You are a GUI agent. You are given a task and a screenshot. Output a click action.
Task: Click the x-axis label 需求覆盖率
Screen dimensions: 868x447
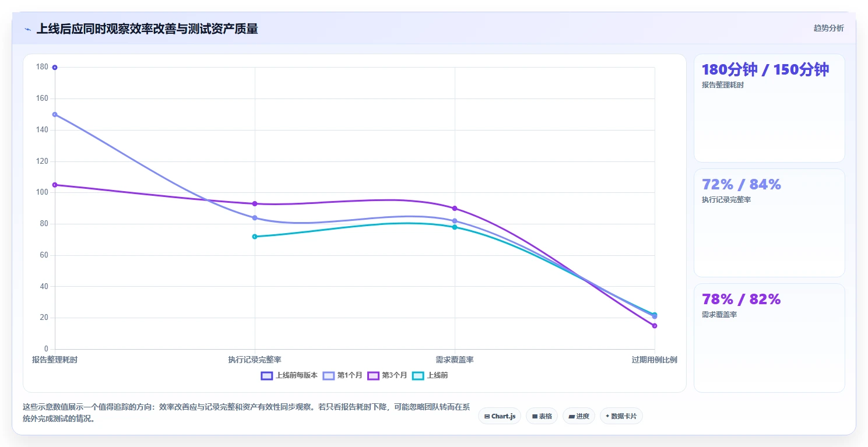pyautogui.click(x=455, y=360)
